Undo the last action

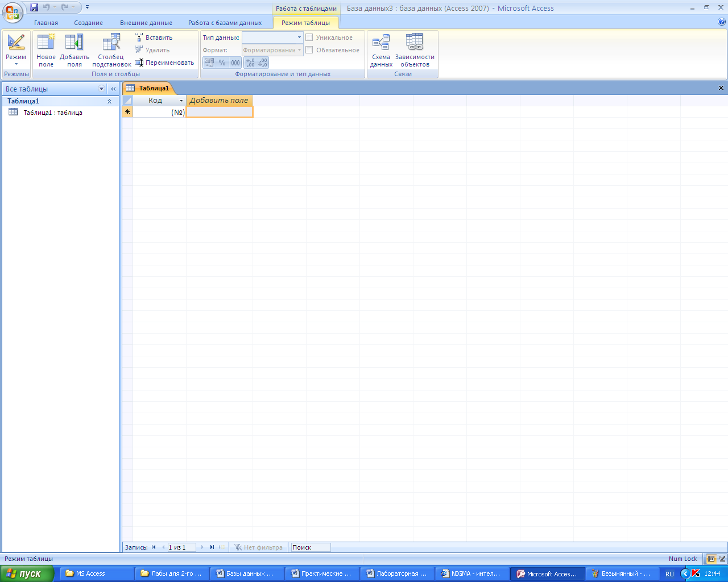point(47,7)
